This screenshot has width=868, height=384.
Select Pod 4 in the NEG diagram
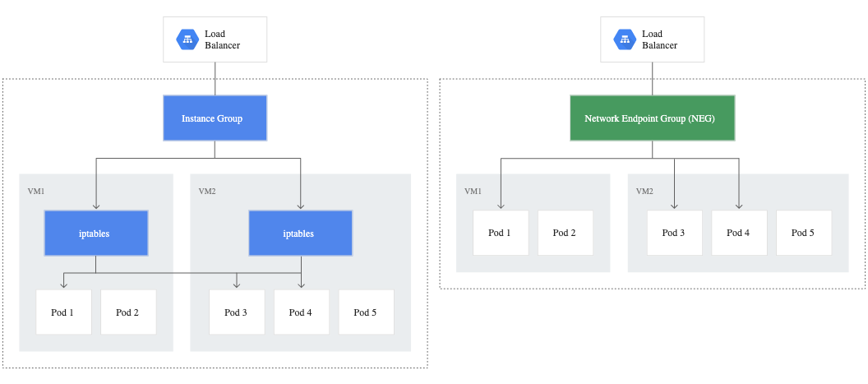coord(740,233)
